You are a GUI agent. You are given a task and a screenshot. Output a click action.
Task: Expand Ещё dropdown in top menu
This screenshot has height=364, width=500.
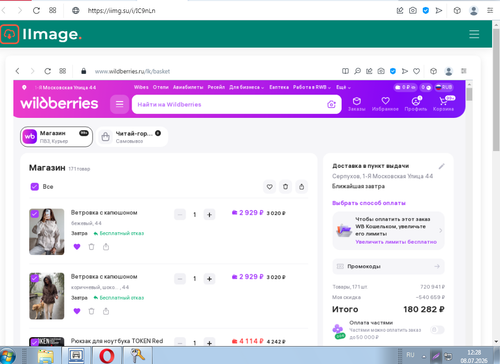pos(343,87)
